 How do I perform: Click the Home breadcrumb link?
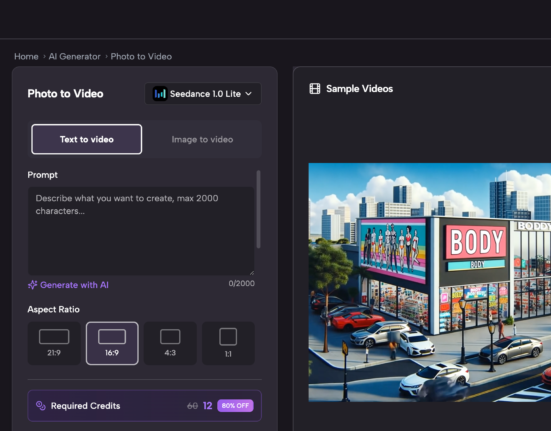[26, 57]
